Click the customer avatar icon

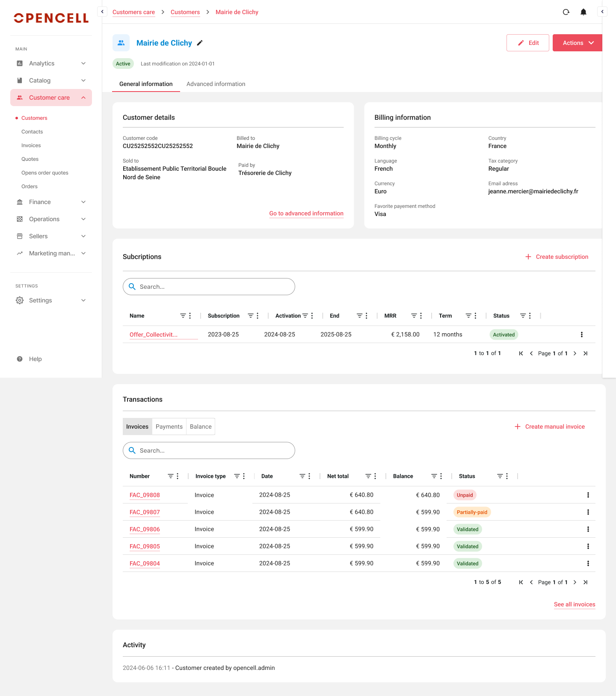click(121, 43)
